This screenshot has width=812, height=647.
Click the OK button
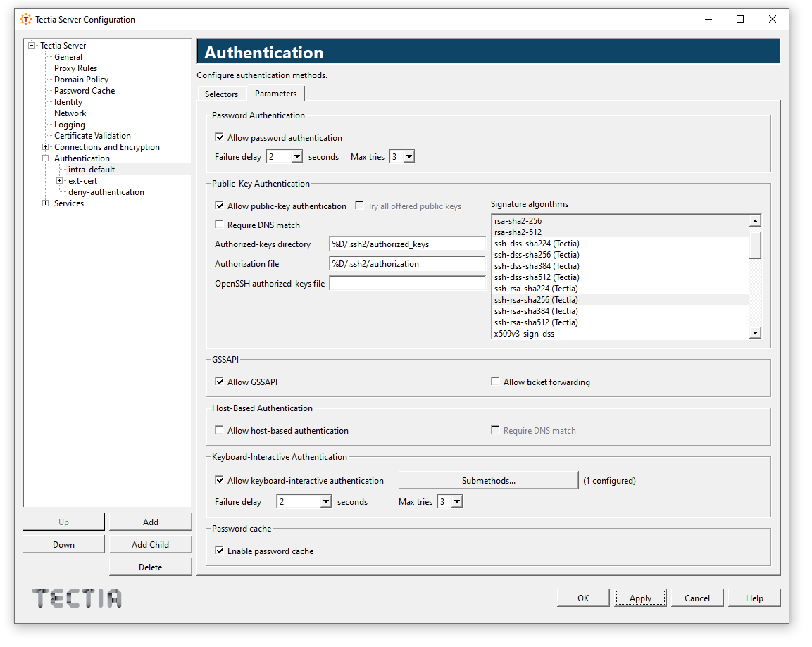(x=583, y=598)
